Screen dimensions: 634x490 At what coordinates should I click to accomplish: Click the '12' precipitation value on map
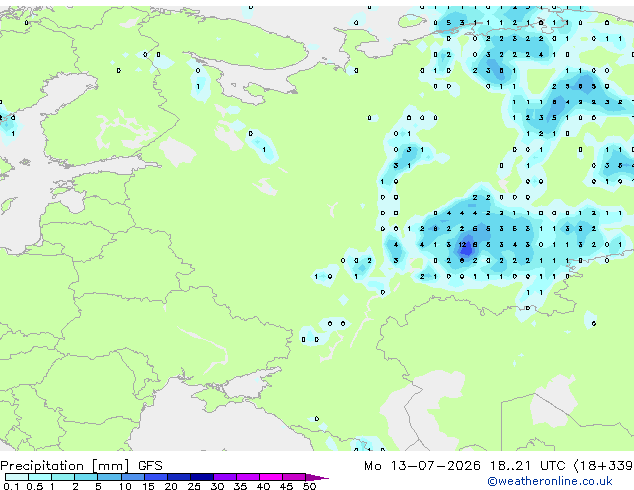(x=462, y=245)
